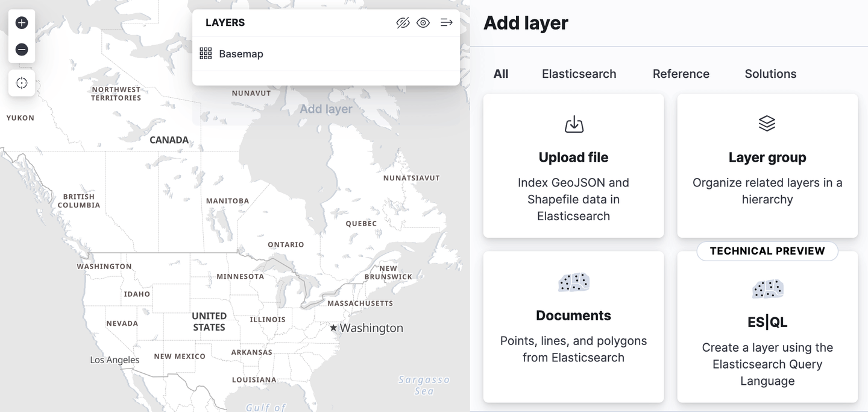The height and width of the screenshot is (412, 868).
Task: Click the Documents polygon icon
Action: point(573,282)
